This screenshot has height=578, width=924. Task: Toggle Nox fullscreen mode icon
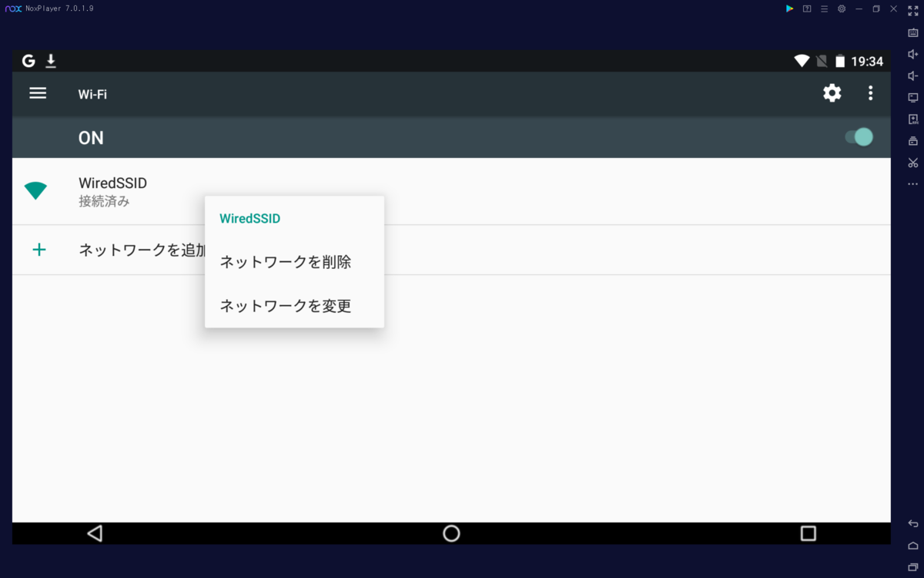pyautogui.click(x=913, y=11)
